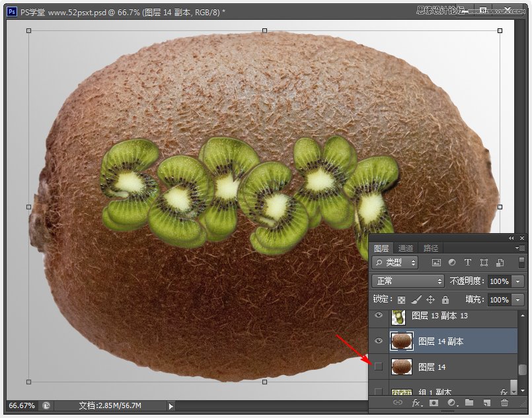
Task: Click the link layers icon
Action: click(399, 402)
